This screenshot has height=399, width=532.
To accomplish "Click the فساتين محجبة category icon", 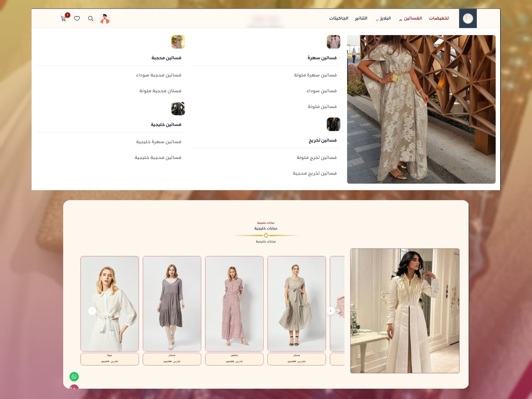I will [178, 42].
